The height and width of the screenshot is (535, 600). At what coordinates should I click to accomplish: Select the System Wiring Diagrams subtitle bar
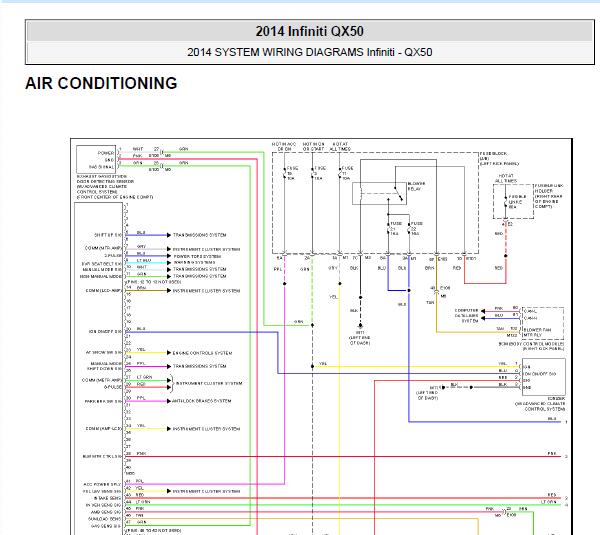pyautogui.click(x=310, y=52)
